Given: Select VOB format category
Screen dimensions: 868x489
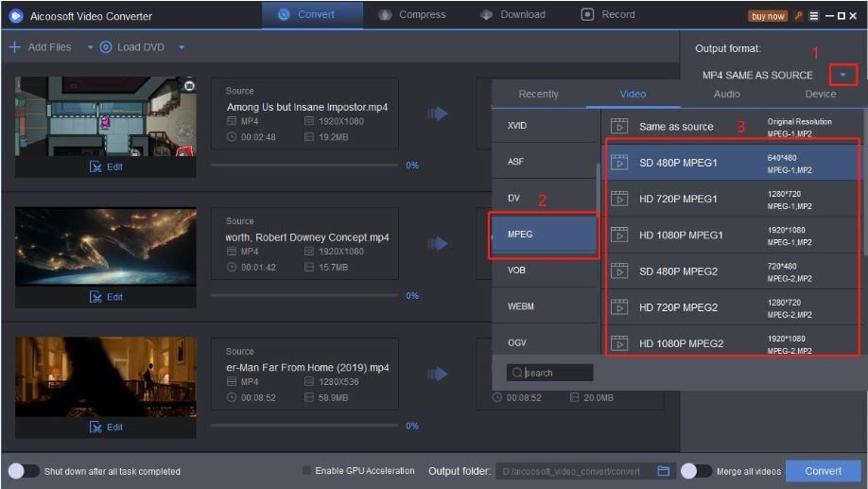Looking at the screenshot, I should [x=544, y=271].
